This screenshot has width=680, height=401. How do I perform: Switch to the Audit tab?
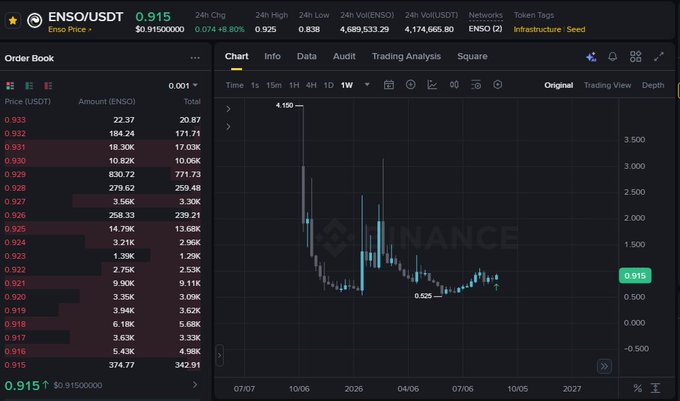pyautogui.click(x=344, y=56)
